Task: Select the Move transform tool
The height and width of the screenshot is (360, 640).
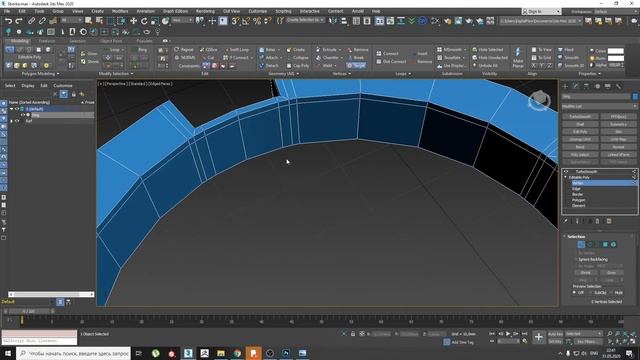Action: click(x=133, y=21)
